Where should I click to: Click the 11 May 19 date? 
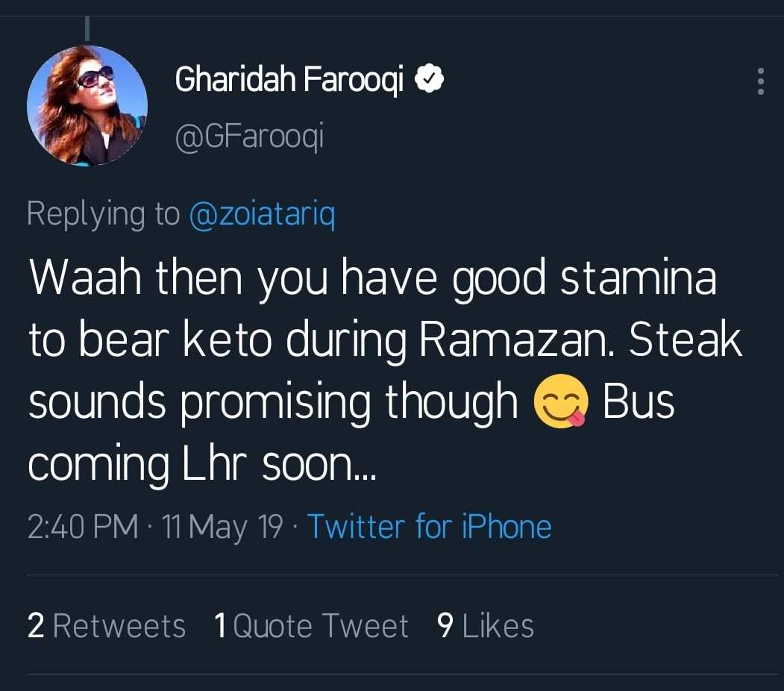tap(222, 527)
